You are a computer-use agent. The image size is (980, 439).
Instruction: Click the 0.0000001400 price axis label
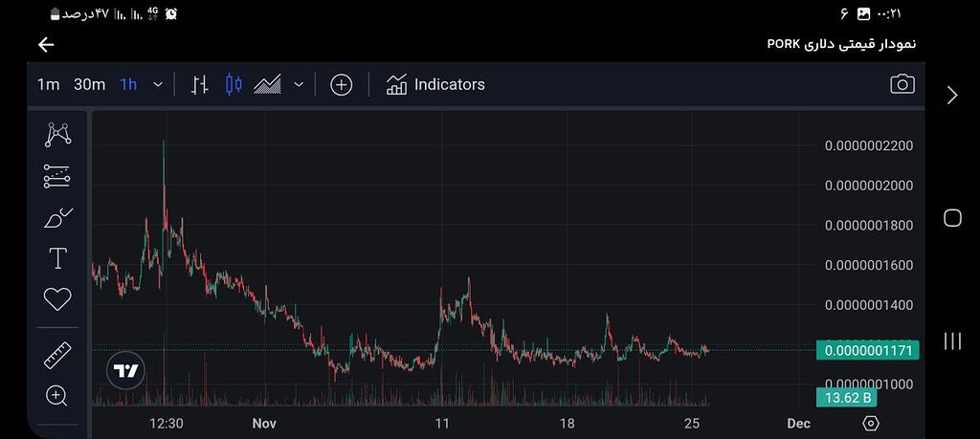pyautogui.click(x=869, y=305)
